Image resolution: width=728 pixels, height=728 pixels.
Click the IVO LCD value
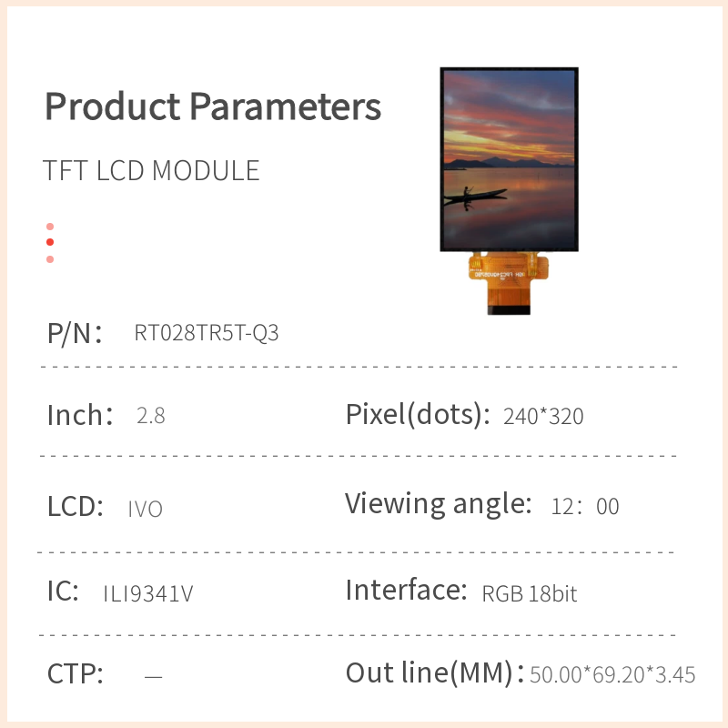146,510
